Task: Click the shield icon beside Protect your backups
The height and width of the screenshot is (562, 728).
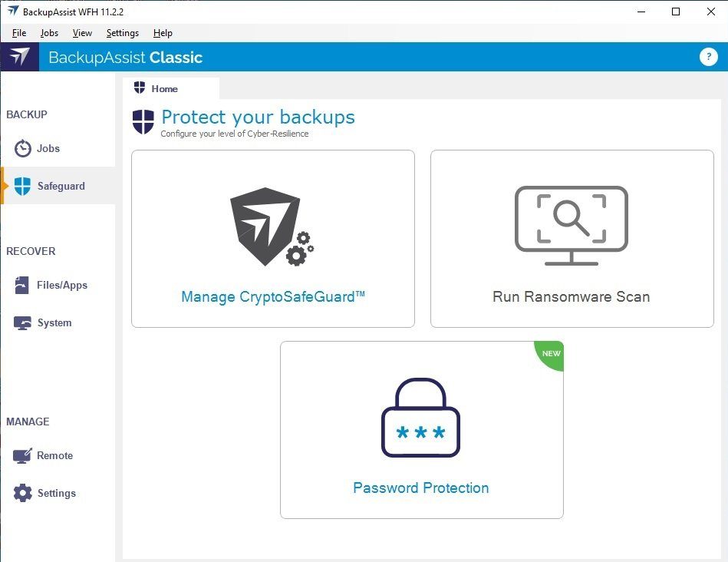Action: coord(143,121)
